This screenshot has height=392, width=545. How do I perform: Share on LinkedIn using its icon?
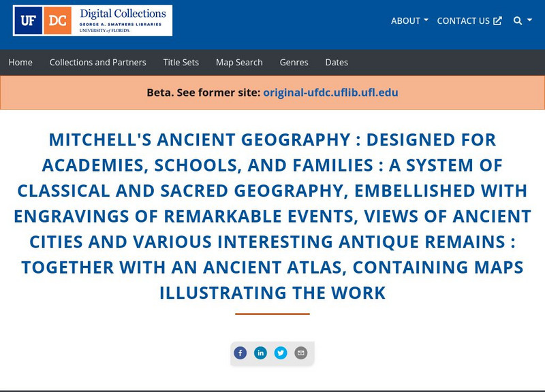point(260,353)
